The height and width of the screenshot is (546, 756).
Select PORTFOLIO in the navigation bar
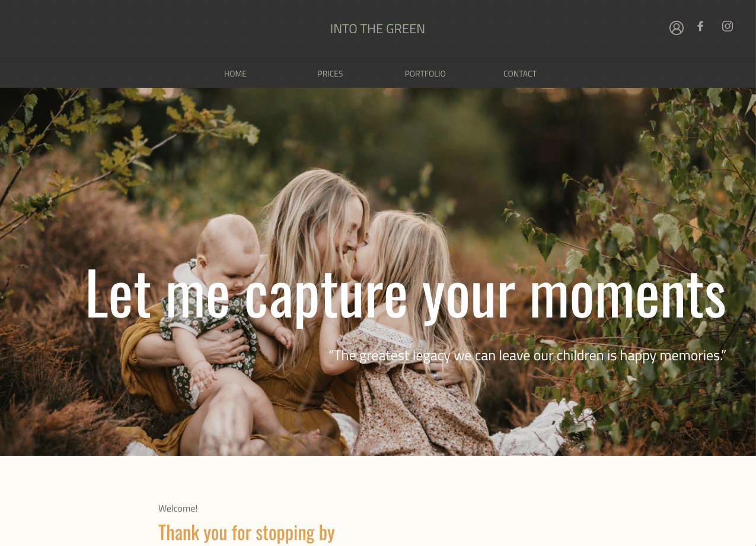425,74
